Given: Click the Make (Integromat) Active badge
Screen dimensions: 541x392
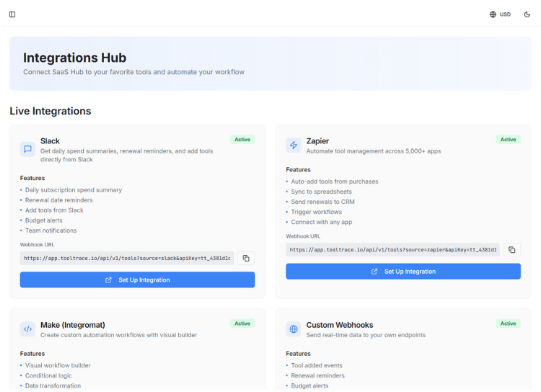Looking at the screenshot, I should pyautogui.click(x=242, y=324).
